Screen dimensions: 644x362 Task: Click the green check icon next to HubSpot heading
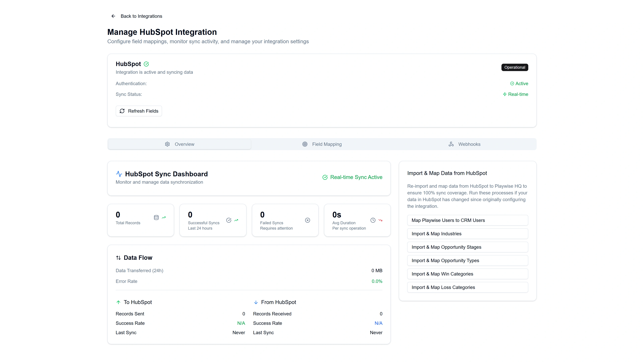click(x=146, y=64)
